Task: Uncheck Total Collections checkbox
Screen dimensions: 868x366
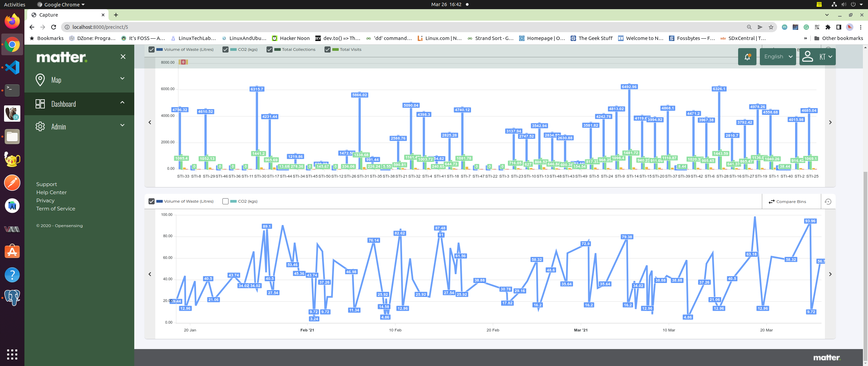Action: tap(270, 49)
